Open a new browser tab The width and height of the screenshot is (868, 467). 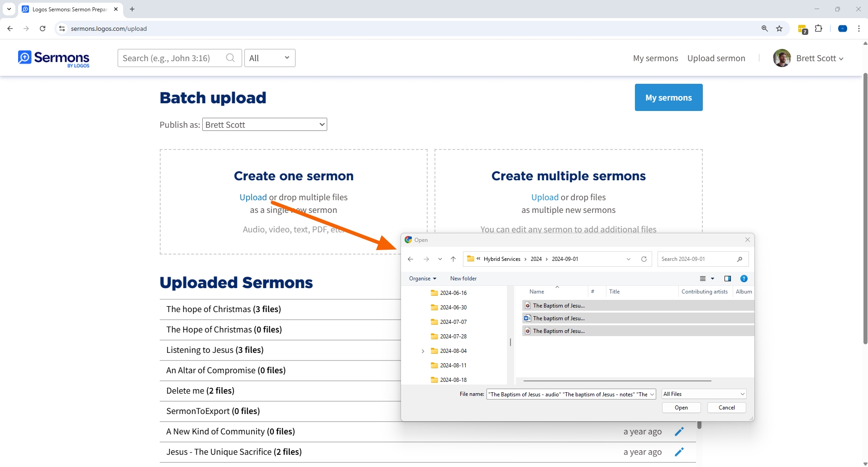(x=132, y=9)
